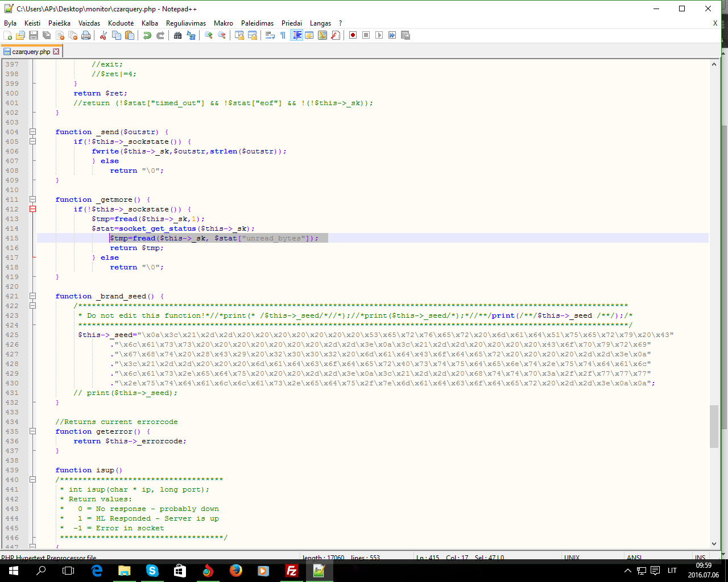Image resolution: width=728 pixels, height=582 pixels.
Task: Open the Kalba menu
Action: click(x=150, y=23)
